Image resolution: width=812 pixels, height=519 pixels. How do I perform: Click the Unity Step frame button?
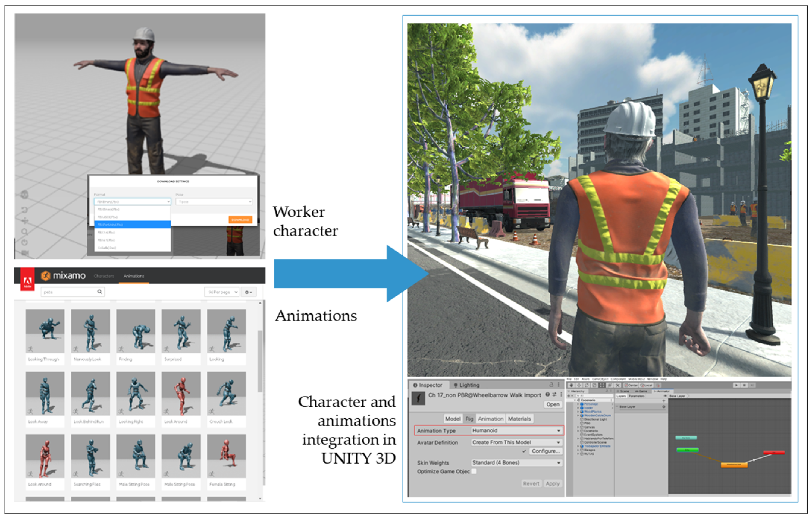pos(752,385)
